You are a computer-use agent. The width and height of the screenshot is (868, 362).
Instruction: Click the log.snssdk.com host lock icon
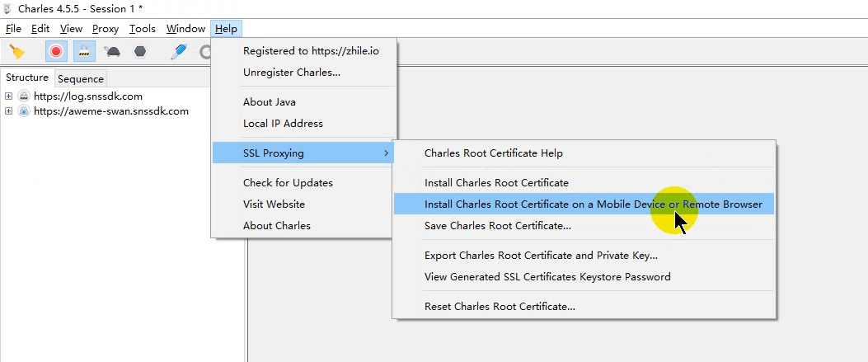(23, 96)
